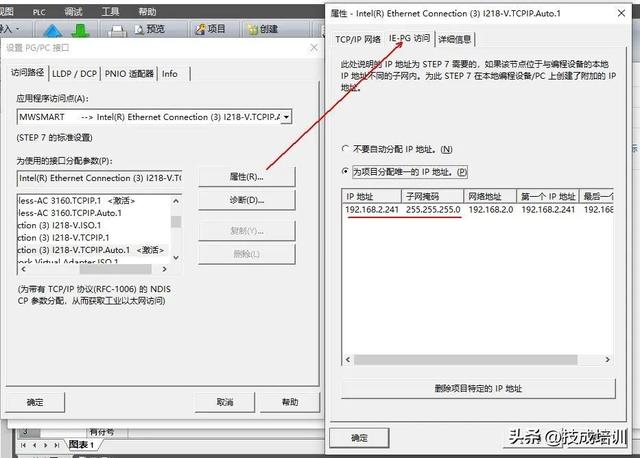The height and width of the screenshot is (458, 640).
Task: Switch to the TCP/IP 网络 tab
Action: pyautogui.click(x=358, y=39)
